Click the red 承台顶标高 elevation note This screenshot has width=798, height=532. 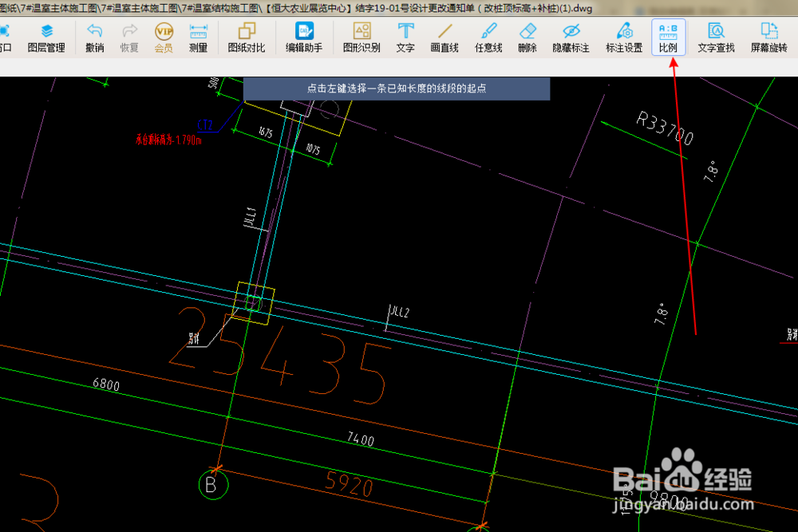tap(168, 140)
